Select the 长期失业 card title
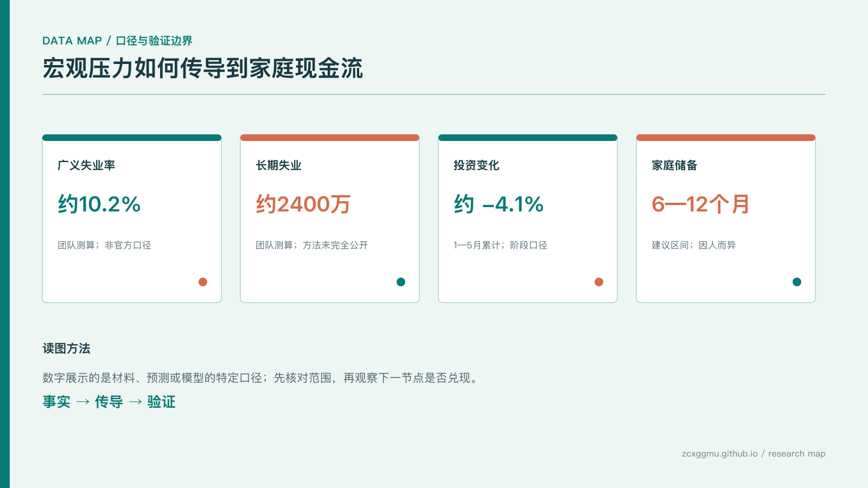Viewport: 868px width, 488px height. 278,165
